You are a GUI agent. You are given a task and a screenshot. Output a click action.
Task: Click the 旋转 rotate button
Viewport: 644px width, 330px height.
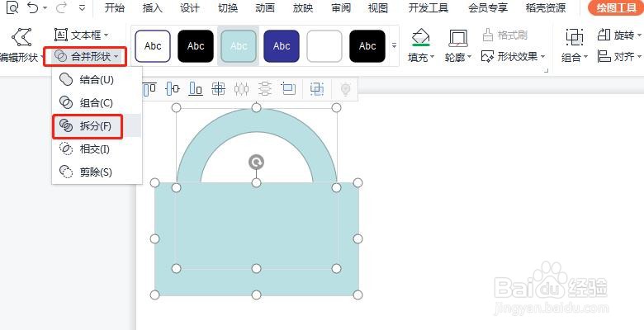(x=619, y=35)
